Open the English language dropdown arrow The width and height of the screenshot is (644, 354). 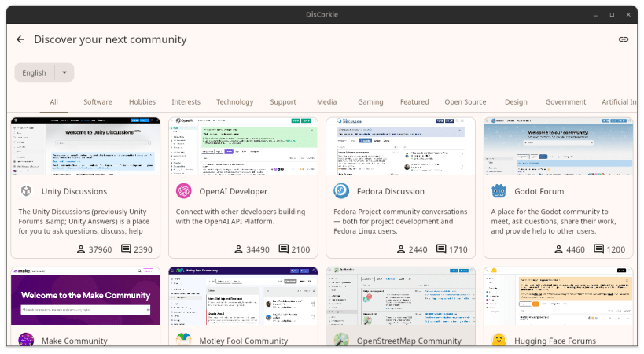pos(64,72)
